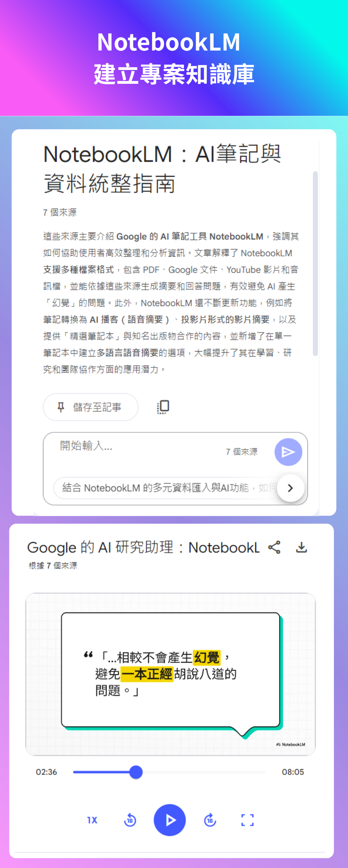
Task: Click the summary panel vertical scrollbar
Action: click(x=315, y=264)
